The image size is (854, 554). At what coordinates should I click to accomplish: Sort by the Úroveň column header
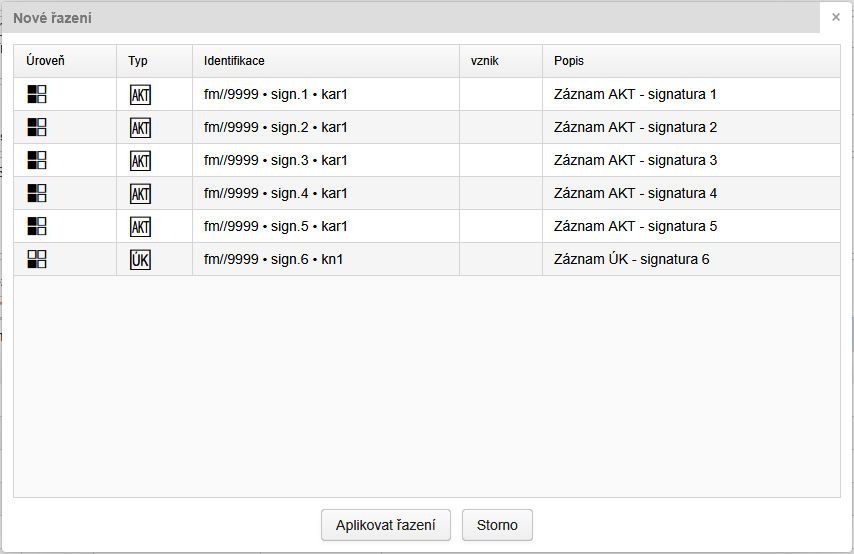click(46, 61)
